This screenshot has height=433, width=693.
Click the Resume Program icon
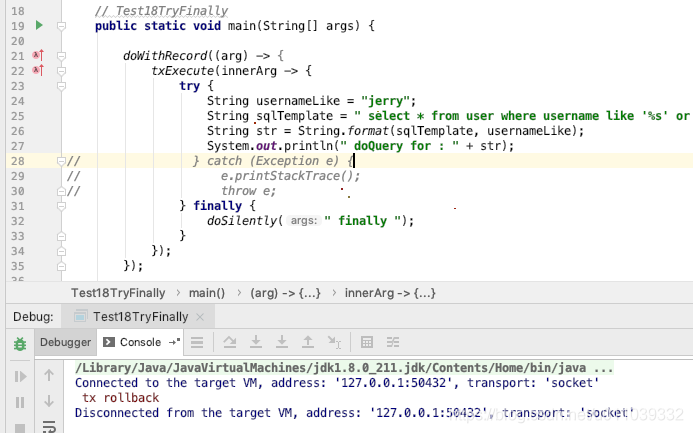pyautogui.click(x=20, y=376)
